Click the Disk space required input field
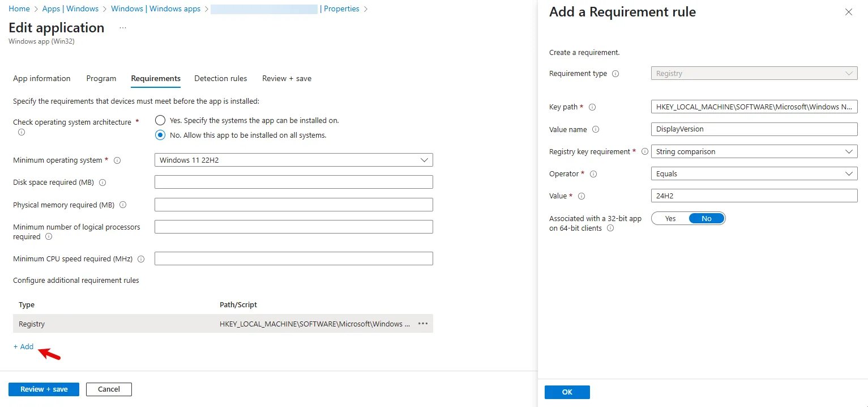The width and height of the screenshot is (868, 407). coord(293,182)
